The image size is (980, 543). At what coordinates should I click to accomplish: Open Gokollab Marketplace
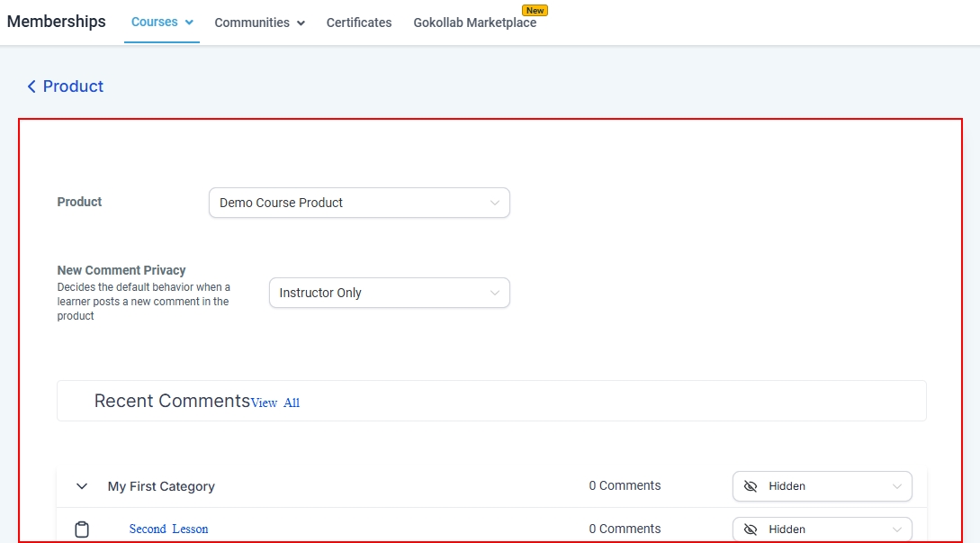tap(474, 23)
